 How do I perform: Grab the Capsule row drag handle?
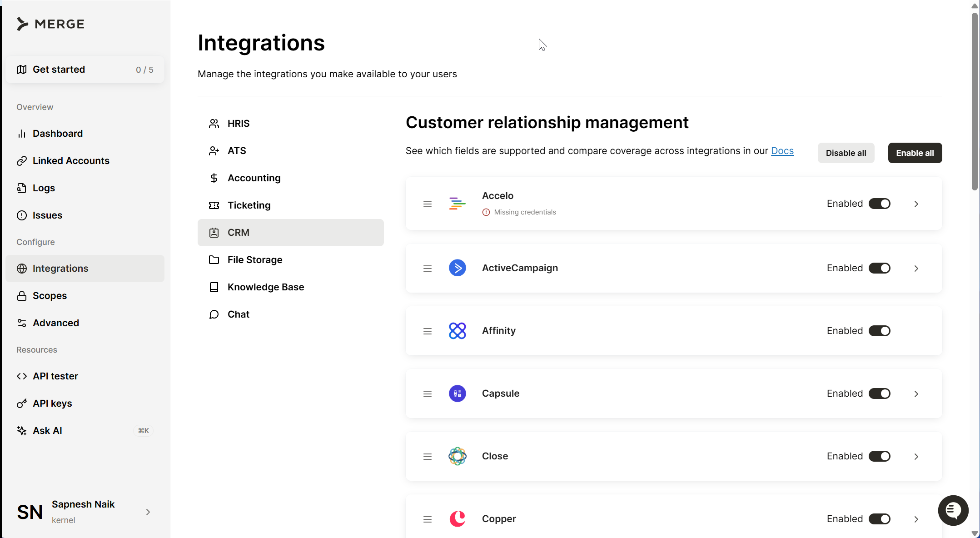coord(427,394)
